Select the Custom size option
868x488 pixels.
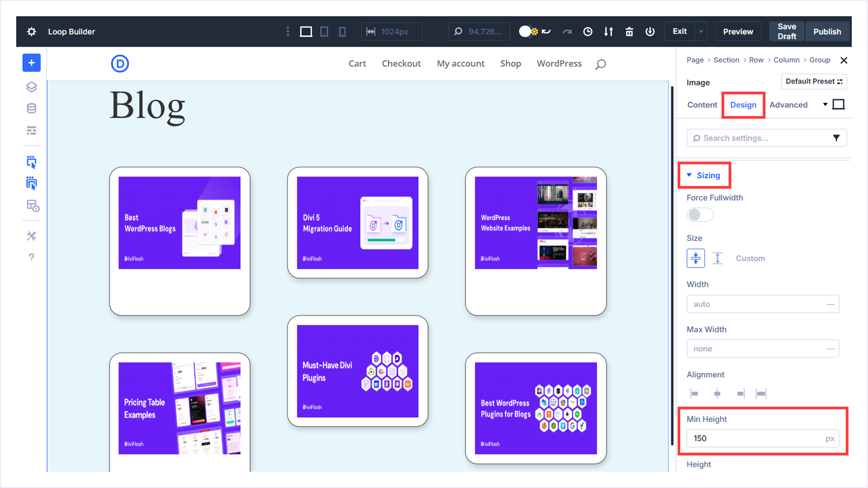750,258
